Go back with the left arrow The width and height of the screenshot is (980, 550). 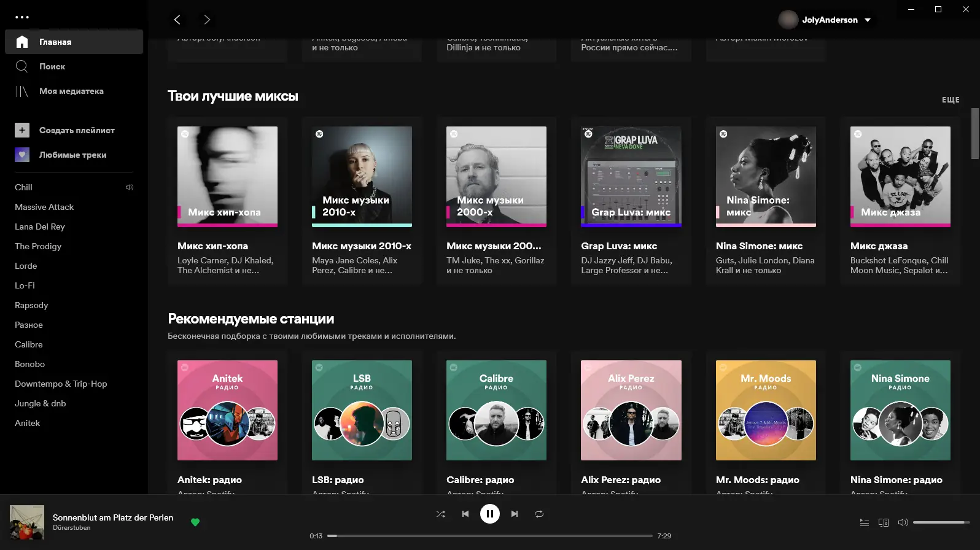pos(177,20)
